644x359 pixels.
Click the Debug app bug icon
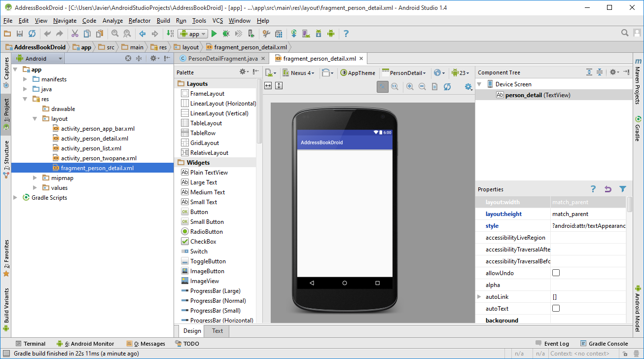[226, 34]
